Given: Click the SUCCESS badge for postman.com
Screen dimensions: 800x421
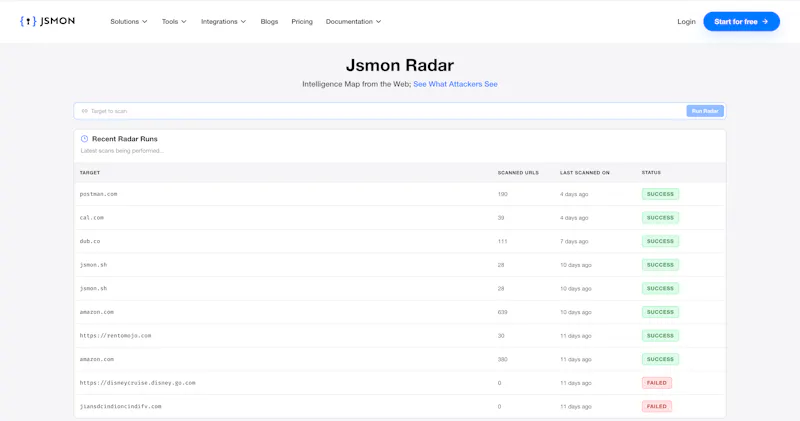Looking at the screenshot, I should coord(660,194).
